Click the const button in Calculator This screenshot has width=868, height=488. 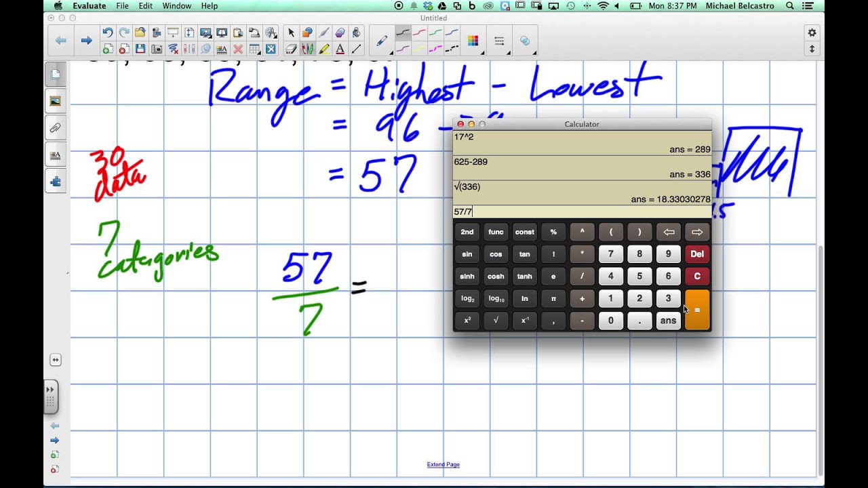click(x=525, y=232)
